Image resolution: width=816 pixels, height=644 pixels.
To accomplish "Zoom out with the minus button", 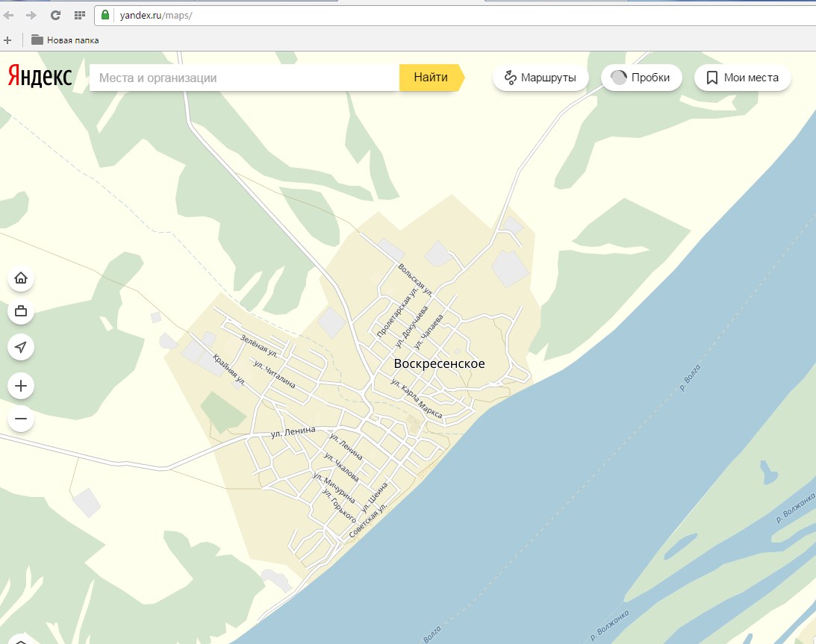I will 21,419.
